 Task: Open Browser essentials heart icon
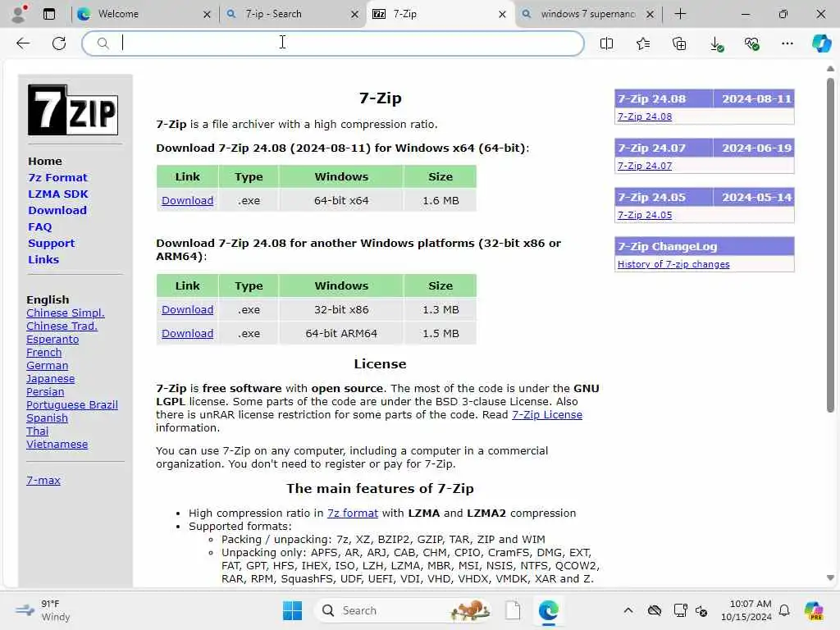752,44
